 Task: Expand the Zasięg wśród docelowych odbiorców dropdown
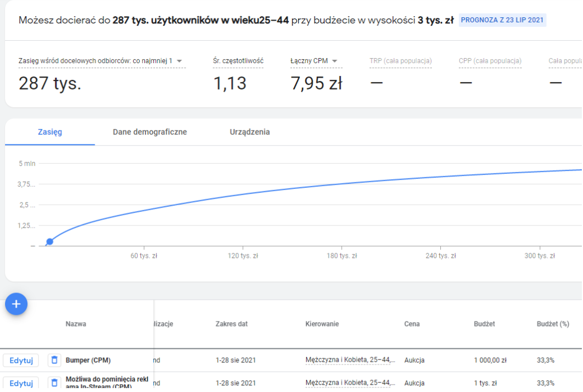click(179, 61)
